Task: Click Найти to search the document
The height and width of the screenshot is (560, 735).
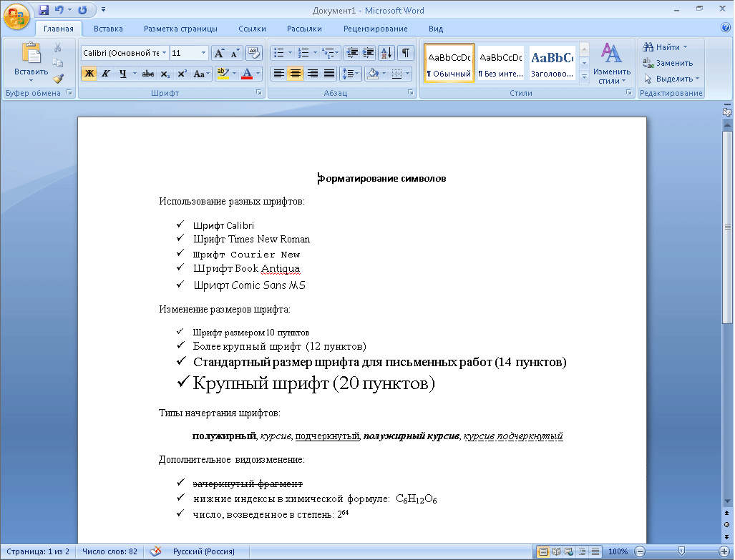Action: 665,47
